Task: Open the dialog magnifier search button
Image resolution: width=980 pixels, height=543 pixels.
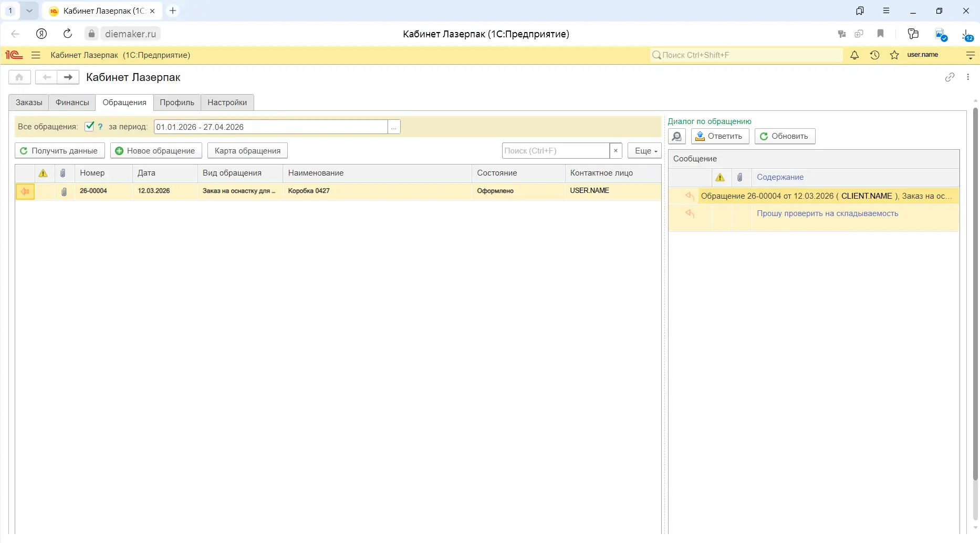Action: click(x=677, y=137)
